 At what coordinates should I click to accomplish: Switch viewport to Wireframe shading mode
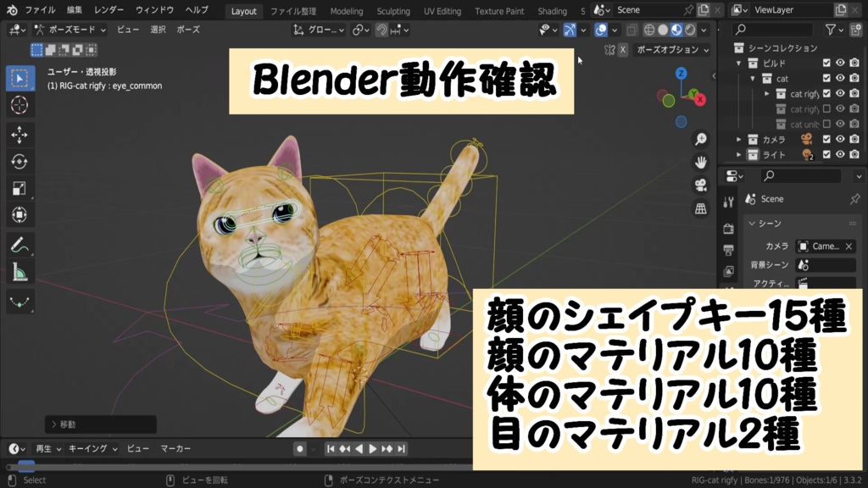pyautogui.click(x=648, y=30)
